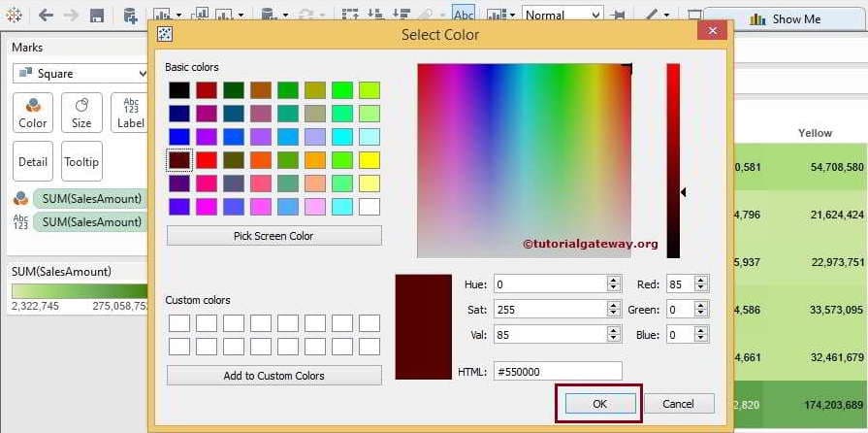Click SUM(SalesAmount) pill with Abc label icon
This screenshot has width=868, height=433.
click(x=88, y=221)
